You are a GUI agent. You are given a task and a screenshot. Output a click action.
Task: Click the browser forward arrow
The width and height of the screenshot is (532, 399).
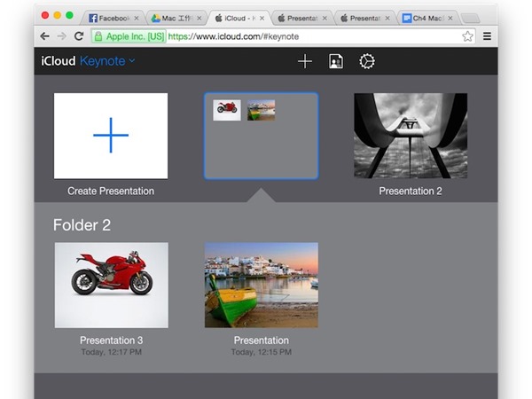click(x=60, y=36)
